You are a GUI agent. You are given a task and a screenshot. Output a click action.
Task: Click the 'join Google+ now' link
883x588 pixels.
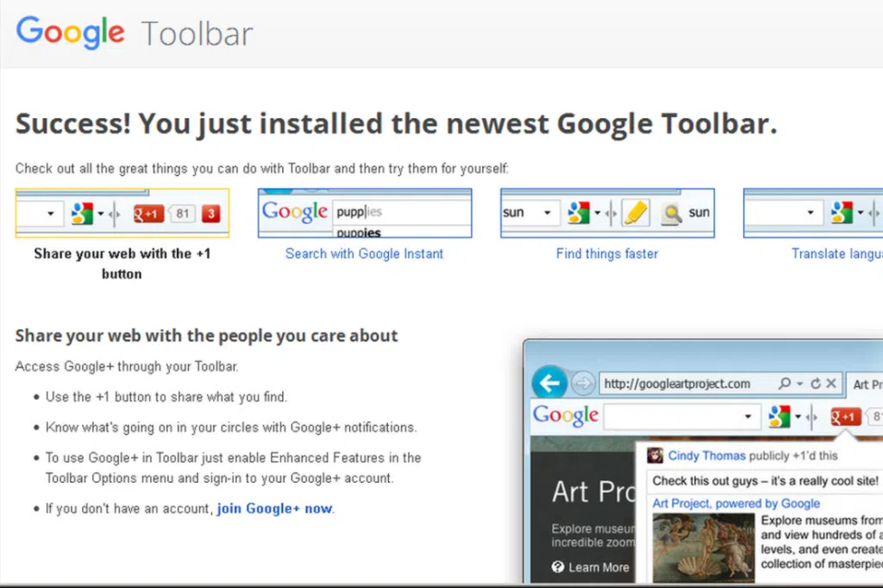(x=274, y=509)
